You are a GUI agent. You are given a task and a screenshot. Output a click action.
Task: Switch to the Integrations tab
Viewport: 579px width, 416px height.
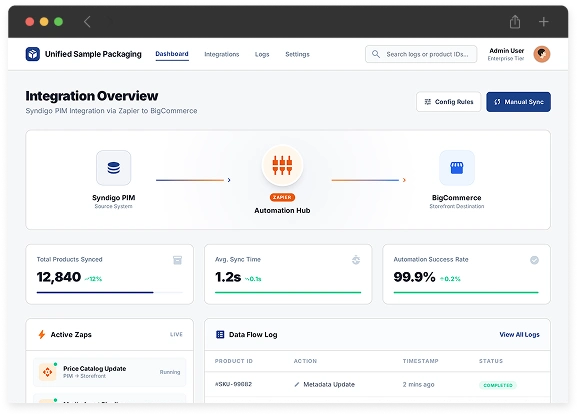tap(222, 54)
